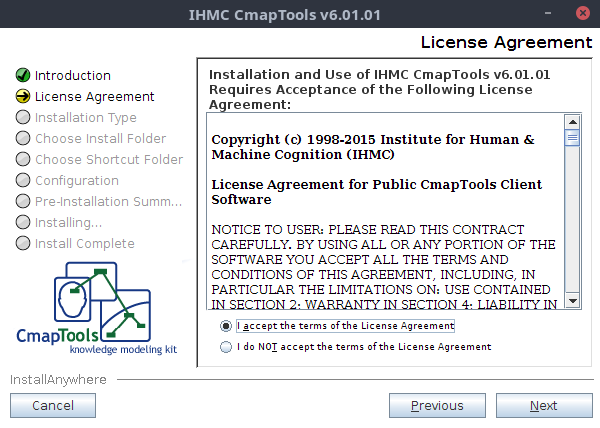Cancel the installation
Viewport: 600px width, 428px height.
pos(53,405)
